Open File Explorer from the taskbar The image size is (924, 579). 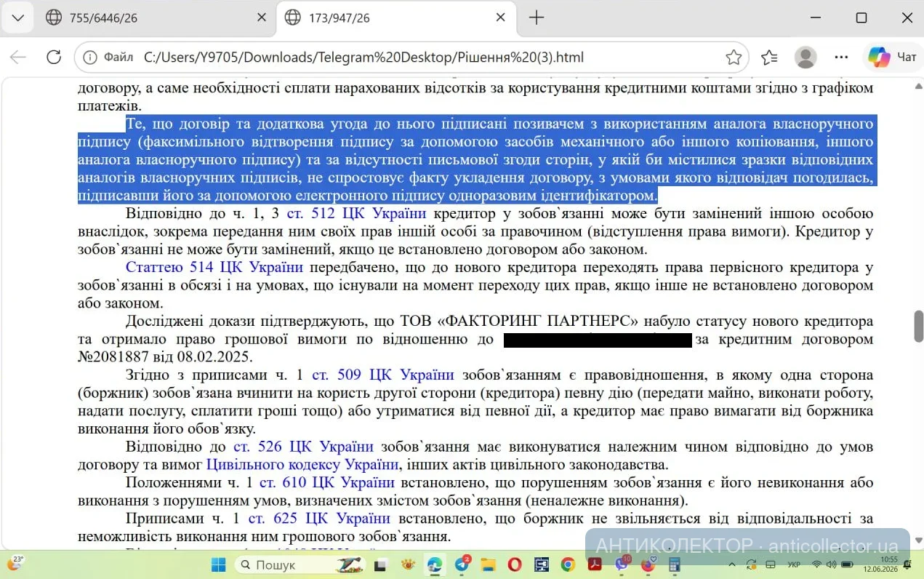click(489, 564)
